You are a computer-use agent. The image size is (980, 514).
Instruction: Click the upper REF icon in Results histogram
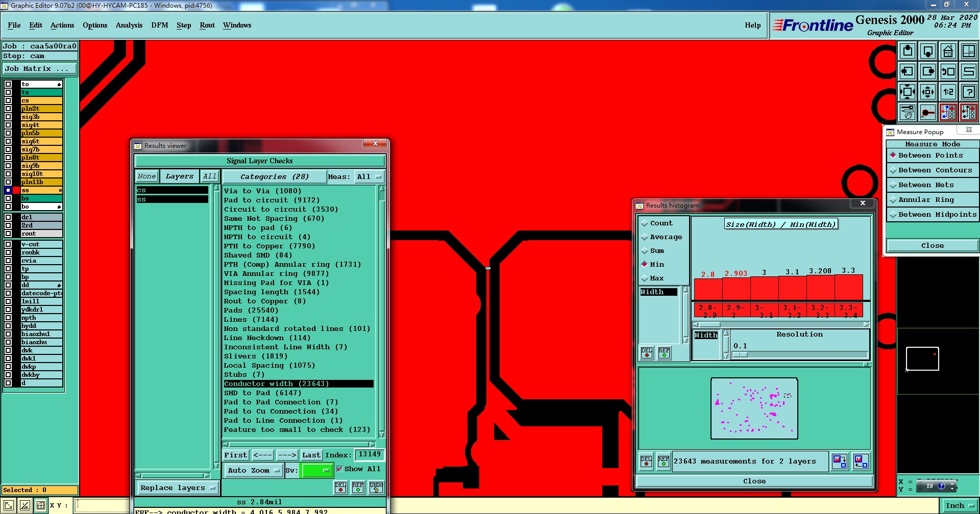pyautogui.click(x=664, y=353)
